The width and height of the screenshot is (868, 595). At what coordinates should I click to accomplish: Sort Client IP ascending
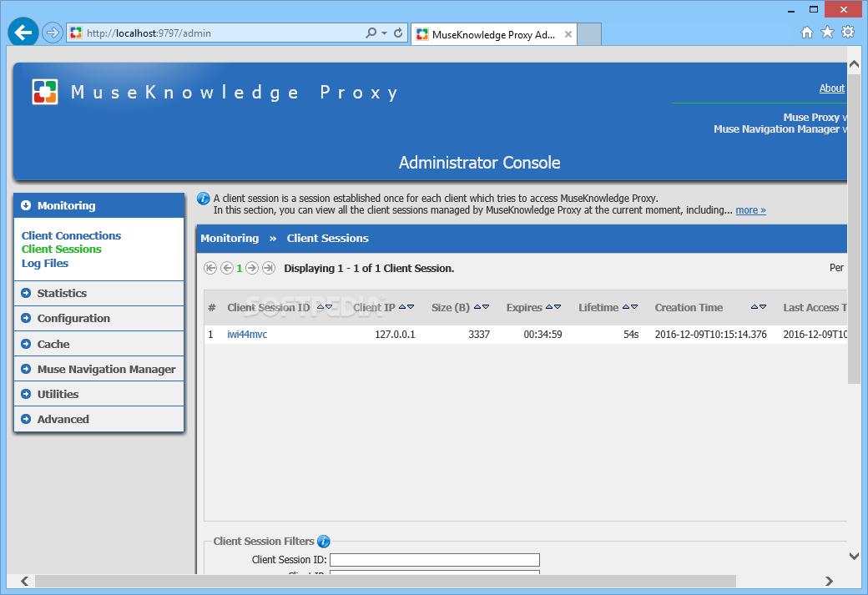tap(402, 306)
